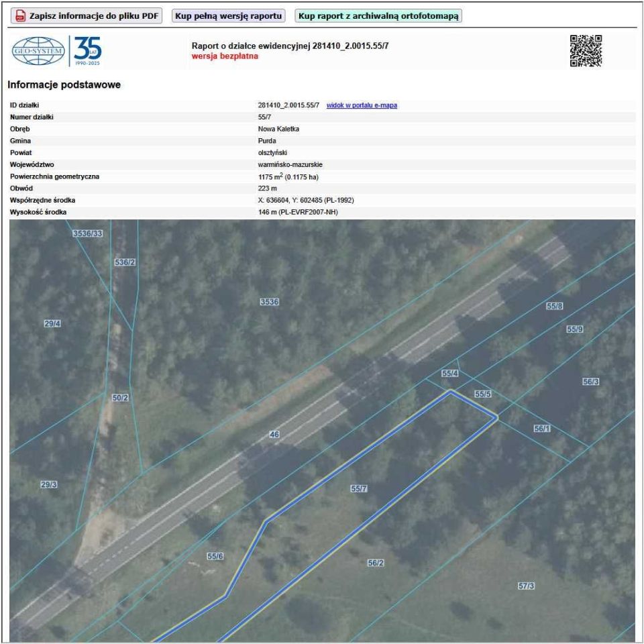Click the 35 lat anniversary logo
Viewport: 644px width, 644px height.
(x=88, y=51)
